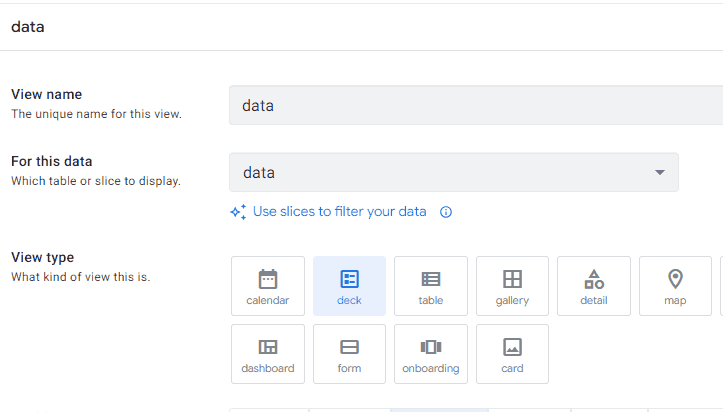
Task: Show info tooltip next to Use slices
Action: 446,212
